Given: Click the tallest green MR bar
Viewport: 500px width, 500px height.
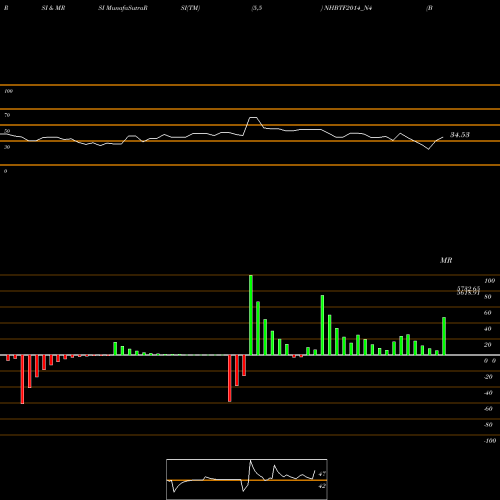Looking at the screenshot, I should click(x=251, y=315).
